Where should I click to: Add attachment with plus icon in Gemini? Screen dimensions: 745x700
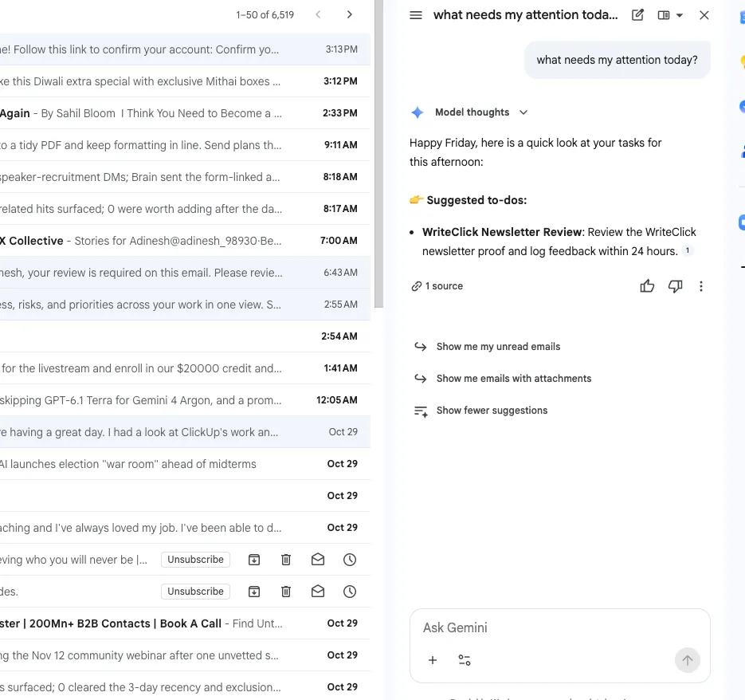click(x=433, y=660)
